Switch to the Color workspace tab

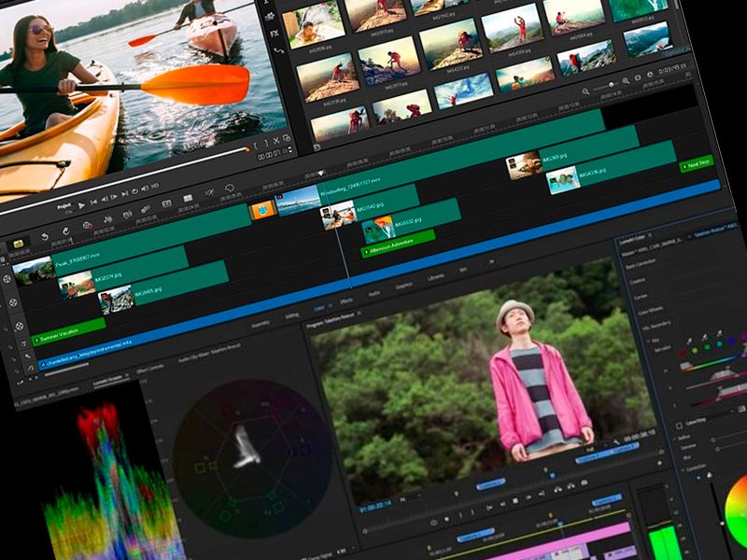319,309
